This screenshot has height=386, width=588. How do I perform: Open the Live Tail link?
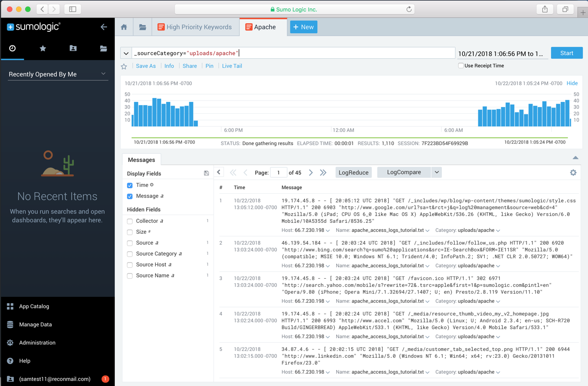pos(232,66)
